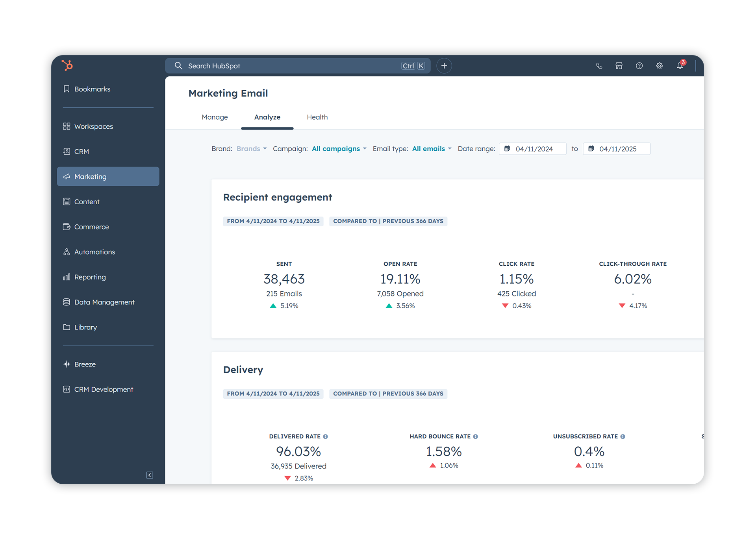
Task: Select the Automations sidebar icon
Action: pos(67,252)
